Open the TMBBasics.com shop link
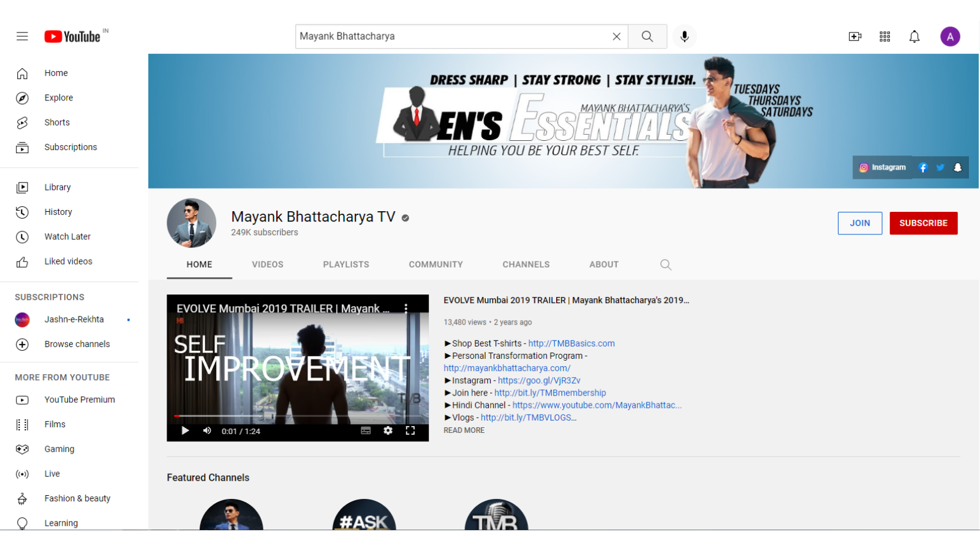This screenshot has width=980, height=551. pos(571,343)
